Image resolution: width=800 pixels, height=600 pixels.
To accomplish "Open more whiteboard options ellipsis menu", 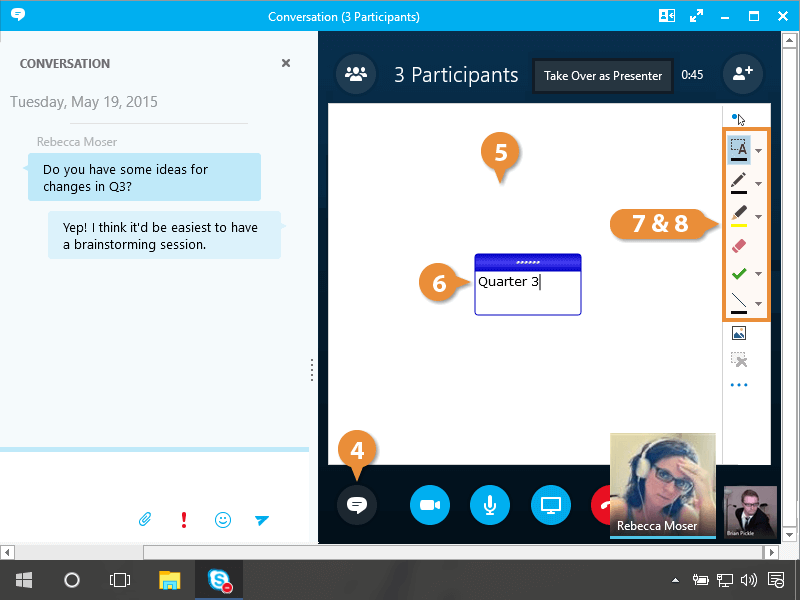I will tap(739, 385).
